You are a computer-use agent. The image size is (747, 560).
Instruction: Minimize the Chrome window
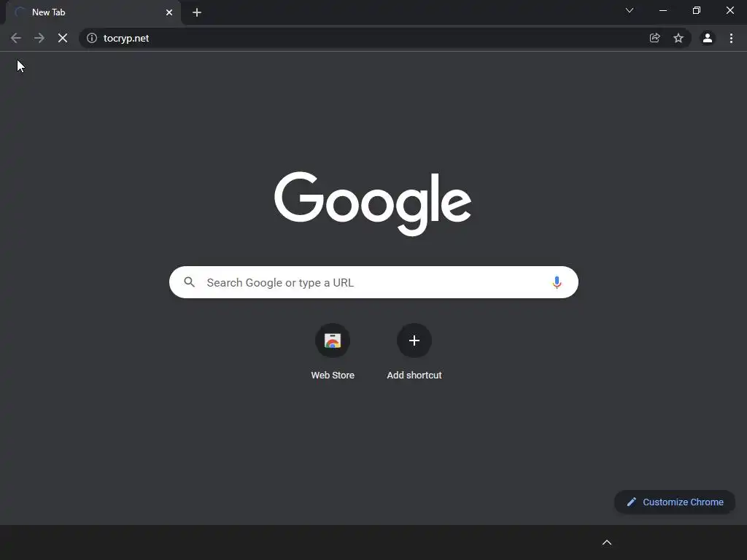coord(662,10)
